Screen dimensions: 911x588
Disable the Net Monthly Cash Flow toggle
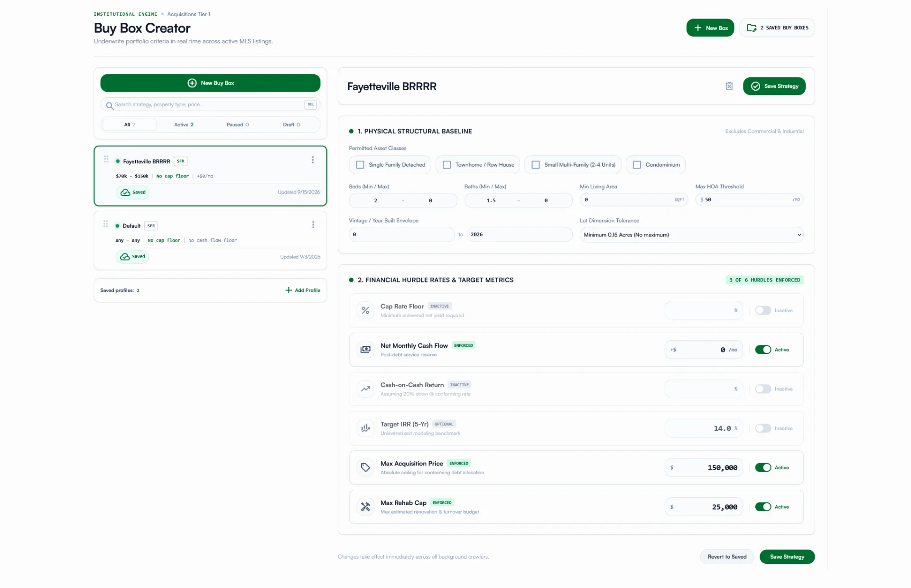pos(763,350)
